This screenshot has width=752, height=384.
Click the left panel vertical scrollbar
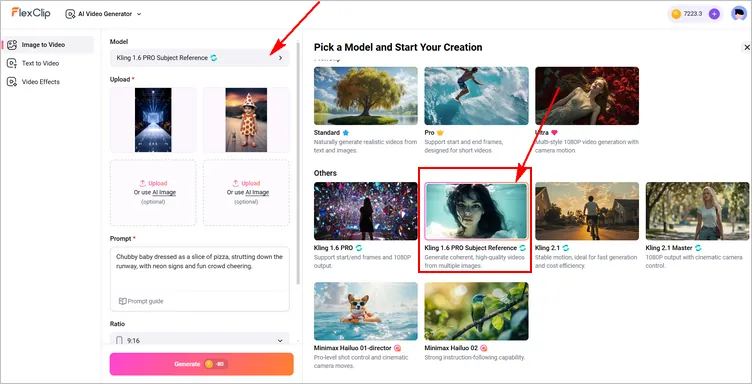pyautogui.click(x=299, y=163)
